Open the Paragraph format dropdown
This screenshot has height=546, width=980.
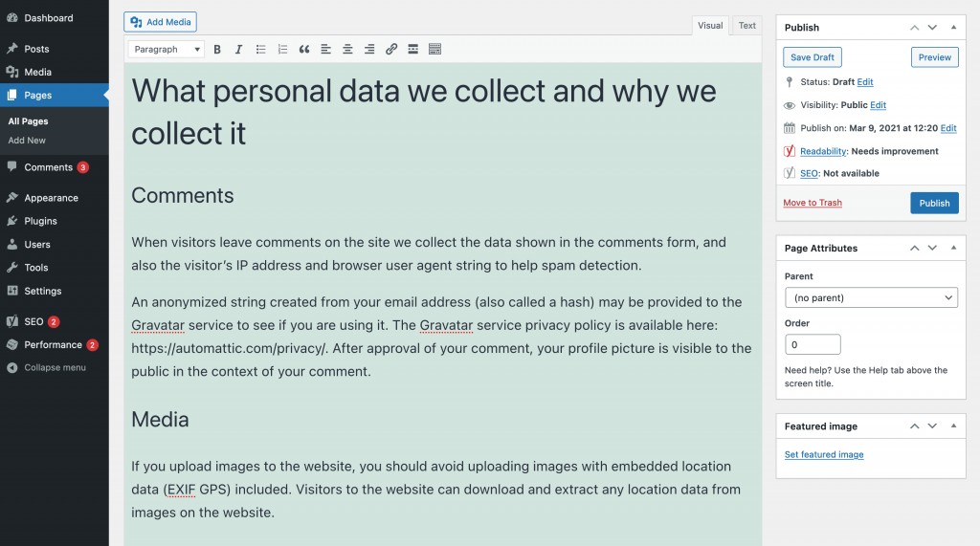(x=167, y=49)
